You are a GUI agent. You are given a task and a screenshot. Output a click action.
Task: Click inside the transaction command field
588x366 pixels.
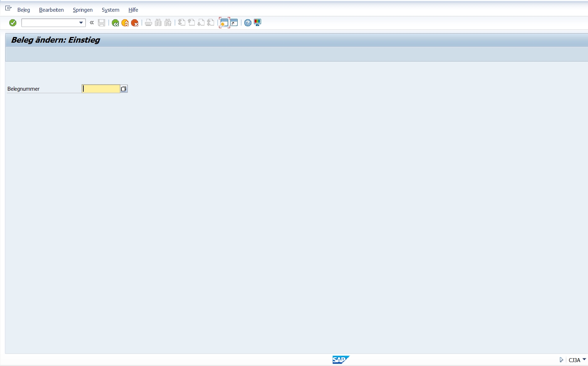point(50,23)
